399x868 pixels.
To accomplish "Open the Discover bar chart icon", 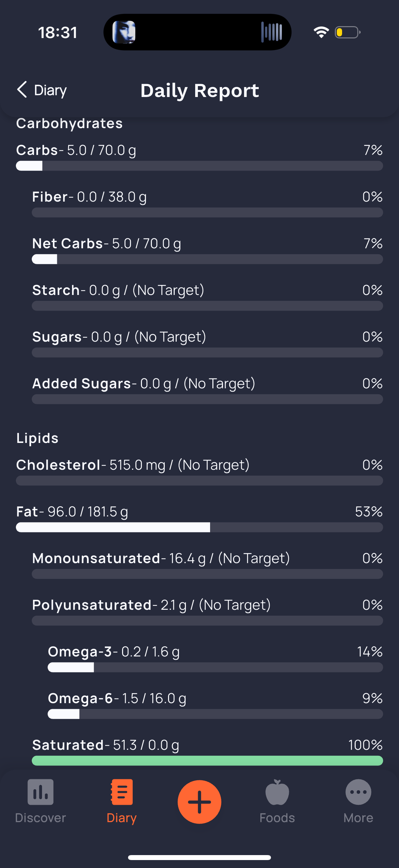I will pyautogui.click(x=40, y=792).
